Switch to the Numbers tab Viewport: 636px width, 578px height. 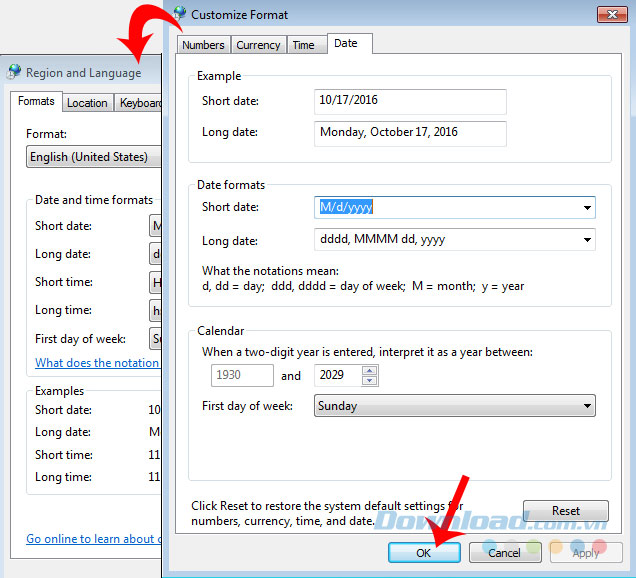203,45
